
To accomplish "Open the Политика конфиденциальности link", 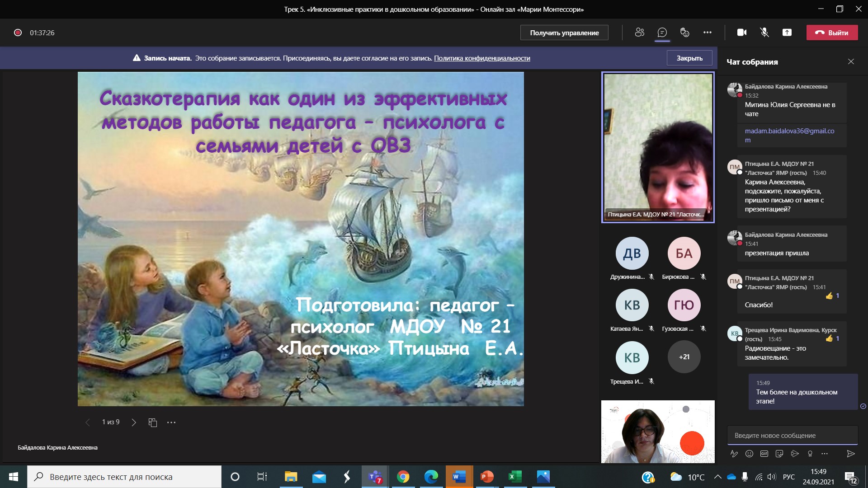I will pos(482,58).
